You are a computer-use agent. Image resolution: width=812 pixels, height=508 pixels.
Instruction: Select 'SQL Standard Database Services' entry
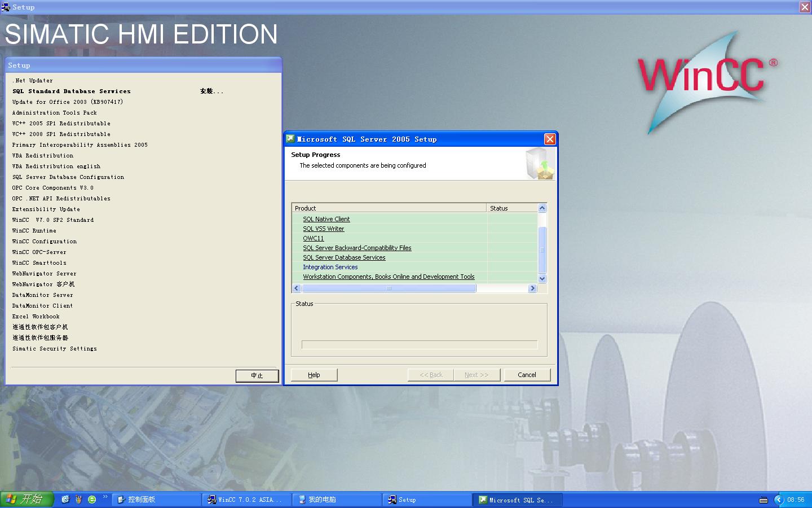coord(72,91)
